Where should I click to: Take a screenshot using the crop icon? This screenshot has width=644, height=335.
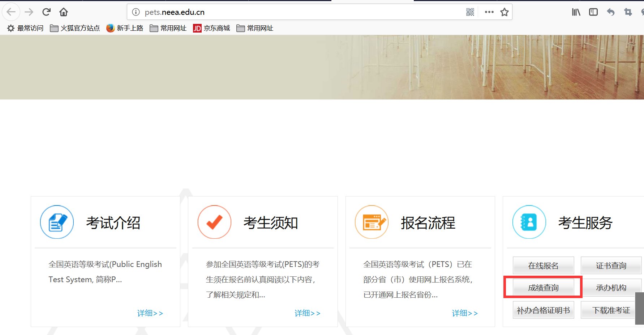point(628,12)
